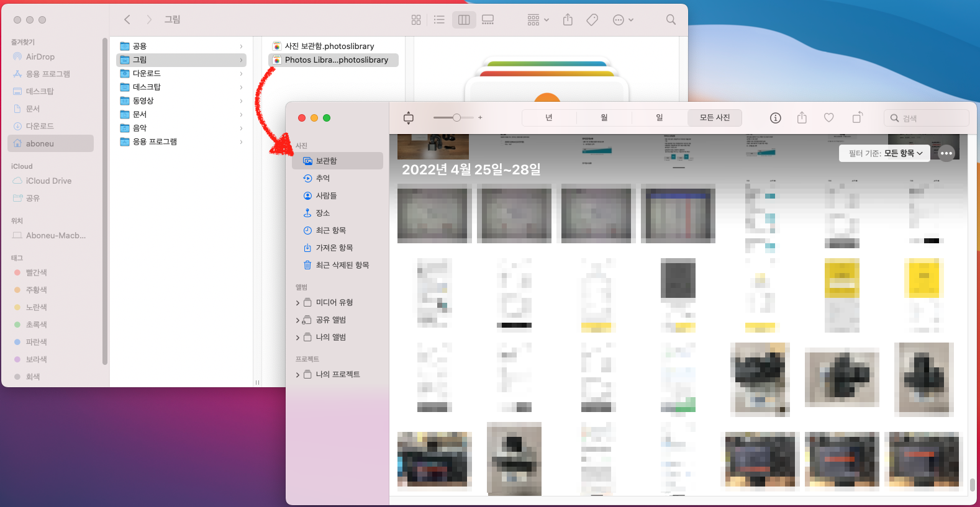Switch to the 년 tab in Photos
The height and width of the screenshot is (507, 980).
(549, 117)
